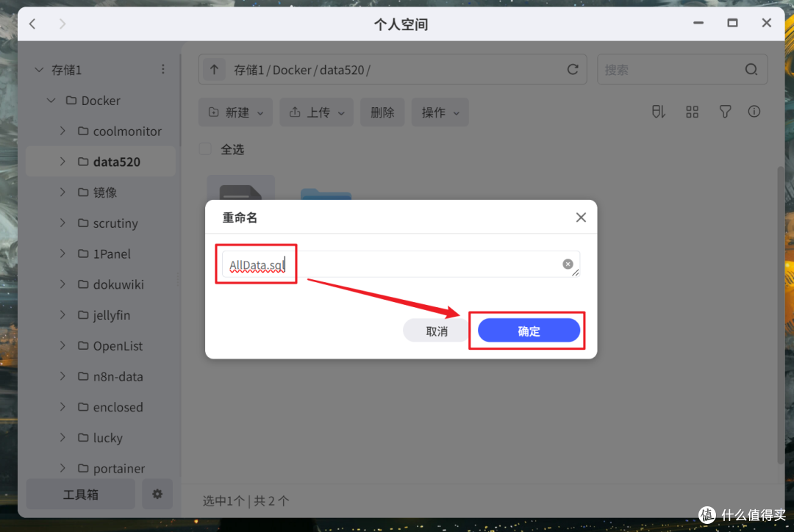The image size is (794, 532).
Task: Click the path bar showing 存储1/Docker/data520
Action: point(393,69)
